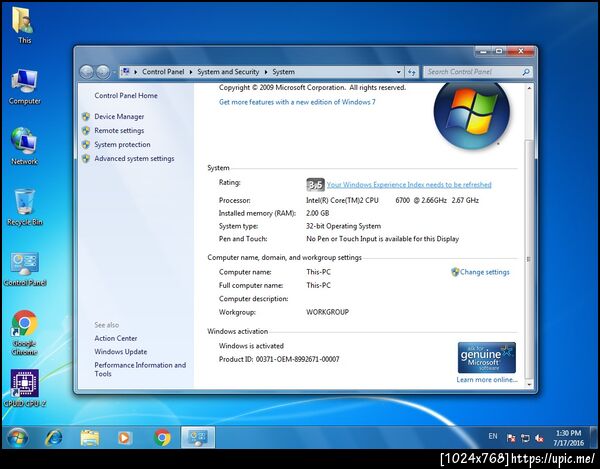Open Performance Information and Tools link

tap(140, 369)
